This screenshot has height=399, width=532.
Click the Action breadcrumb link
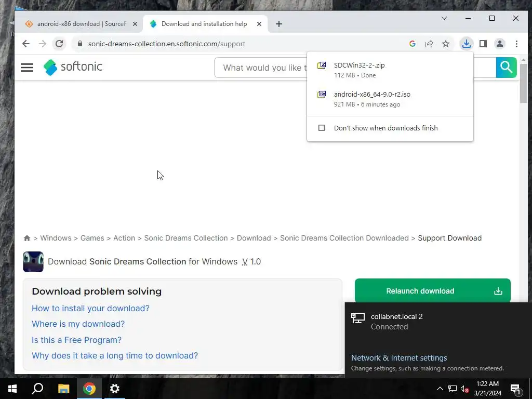[124, 238]
